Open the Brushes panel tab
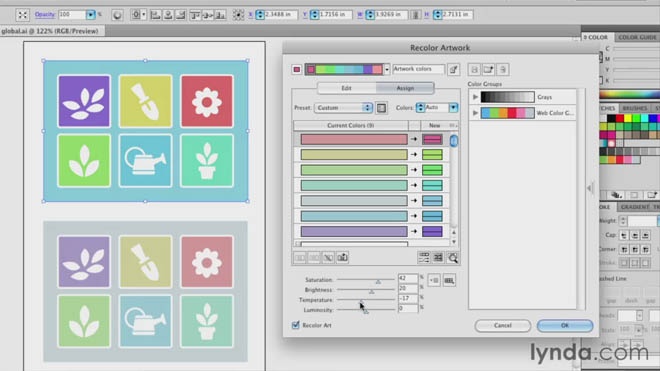Image resolution: width=660 pixels, height=371 pixels. [634, 109]
